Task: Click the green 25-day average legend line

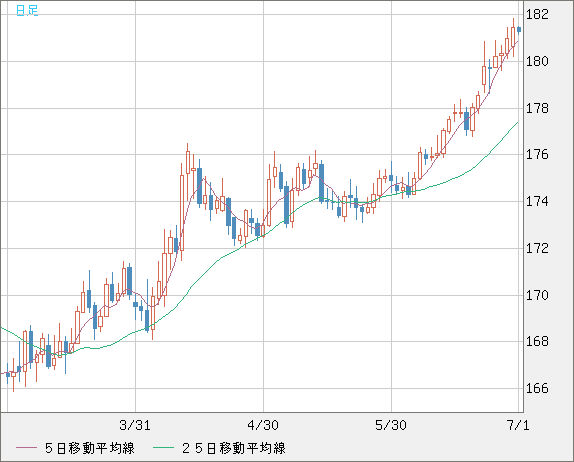Action: [163, 448]
